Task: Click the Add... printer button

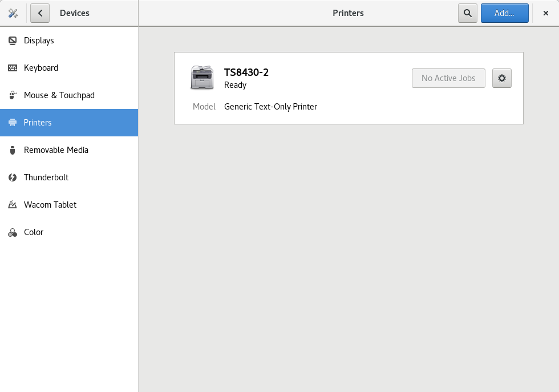Action: 504,13
